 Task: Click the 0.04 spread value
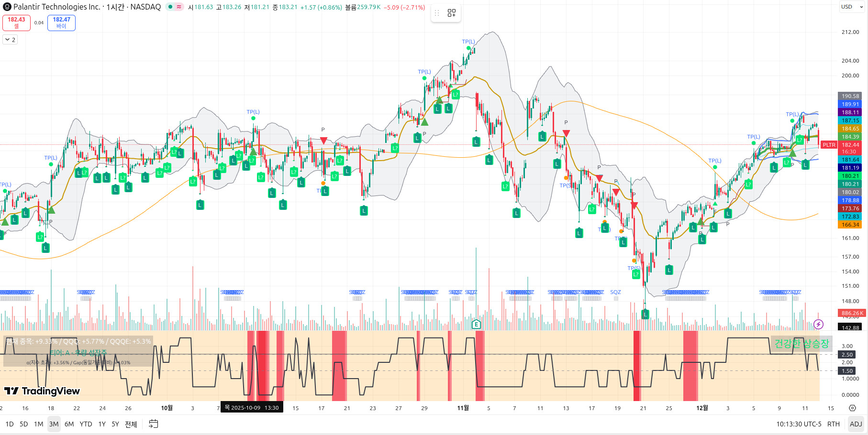pos(39,22)
